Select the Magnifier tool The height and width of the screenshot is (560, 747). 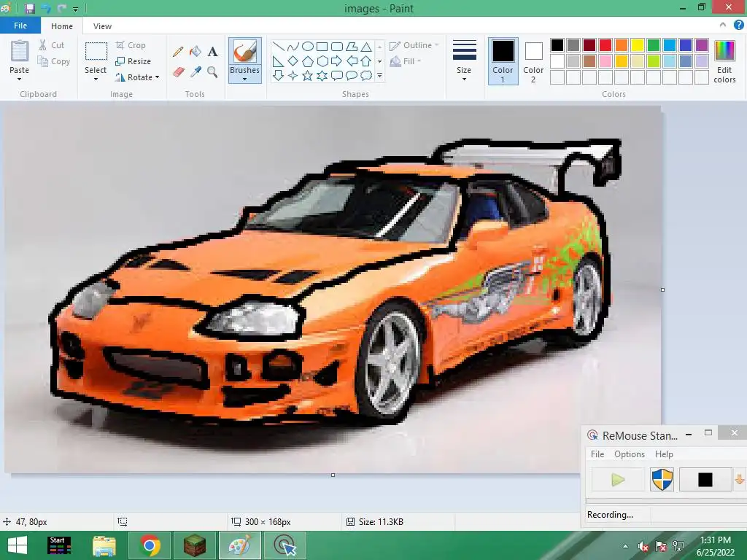tap(212, 72)
